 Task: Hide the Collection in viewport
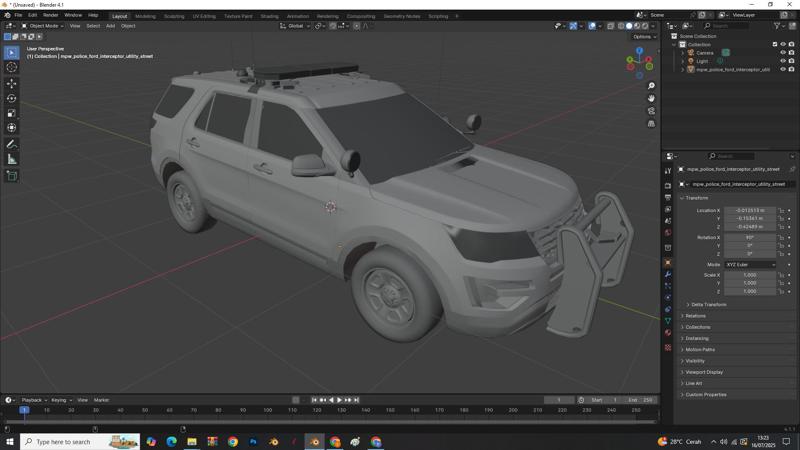coord(783,44)
